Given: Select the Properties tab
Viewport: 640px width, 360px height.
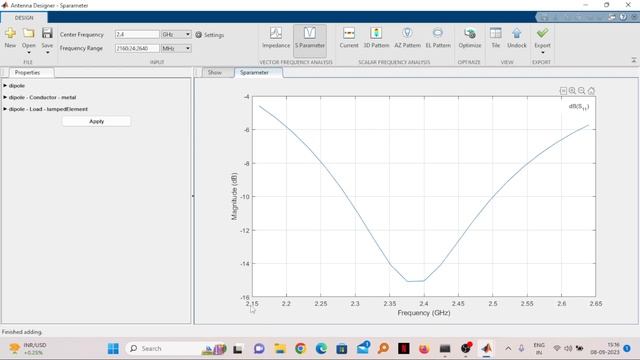Looking at the screenshot, I should click(x=27, y=73).
